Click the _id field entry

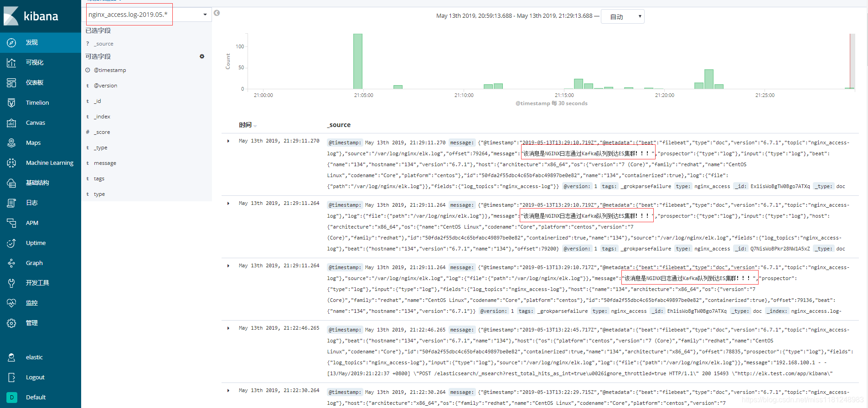98,101
